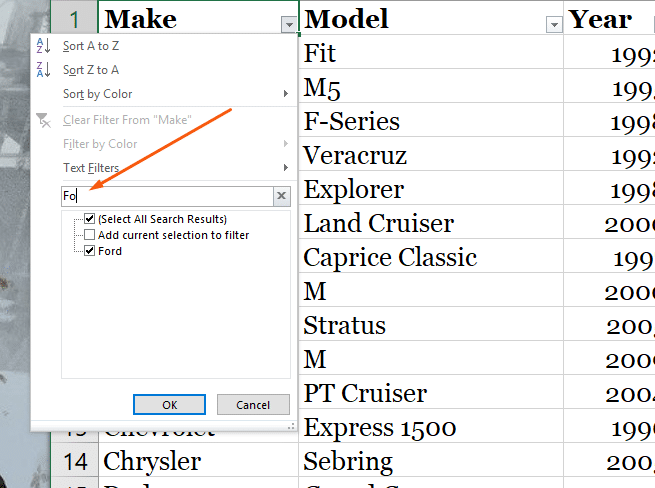Screen dimensions: 655x488
Task: Click the Sort Z to A icon
Action: [x=43, y=69]
